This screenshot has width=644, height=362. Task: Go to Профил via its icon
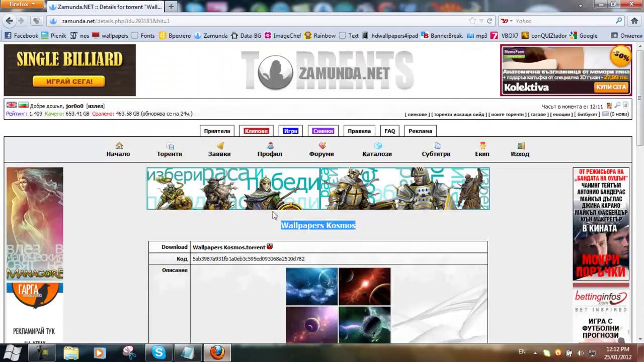click(270, 146)
